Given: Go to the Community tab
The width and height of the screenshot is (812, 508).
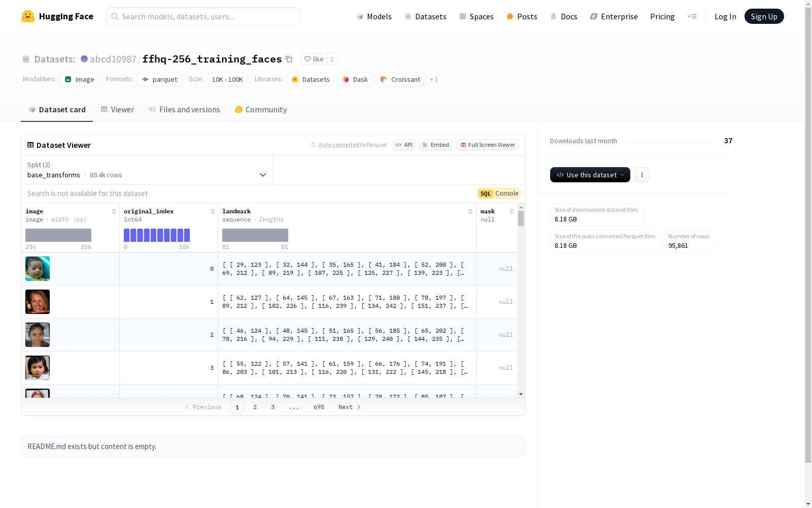Looking at the screenshot, I should (261, 109).
